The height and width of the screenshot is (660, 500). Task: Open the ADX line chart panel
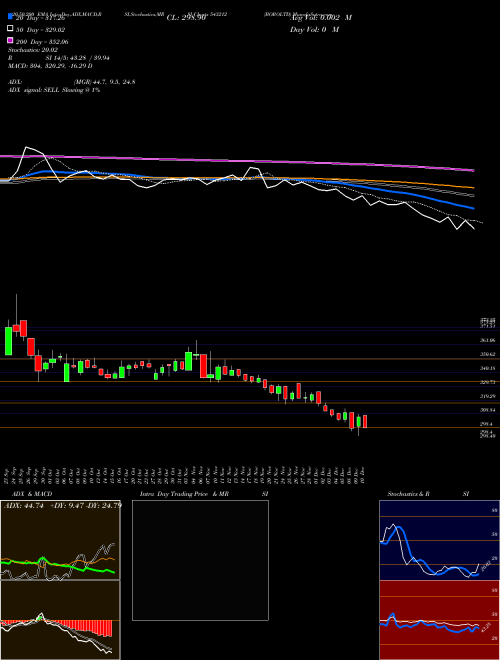(60, 540)
